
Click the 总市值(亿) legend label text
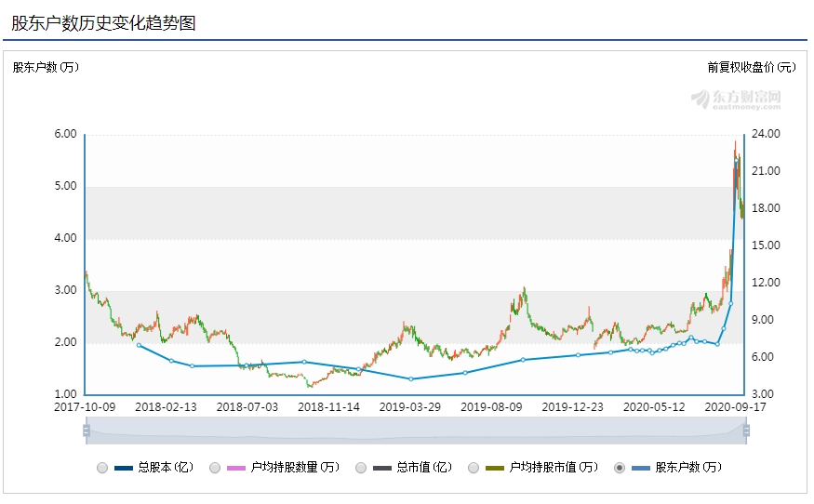424,467
